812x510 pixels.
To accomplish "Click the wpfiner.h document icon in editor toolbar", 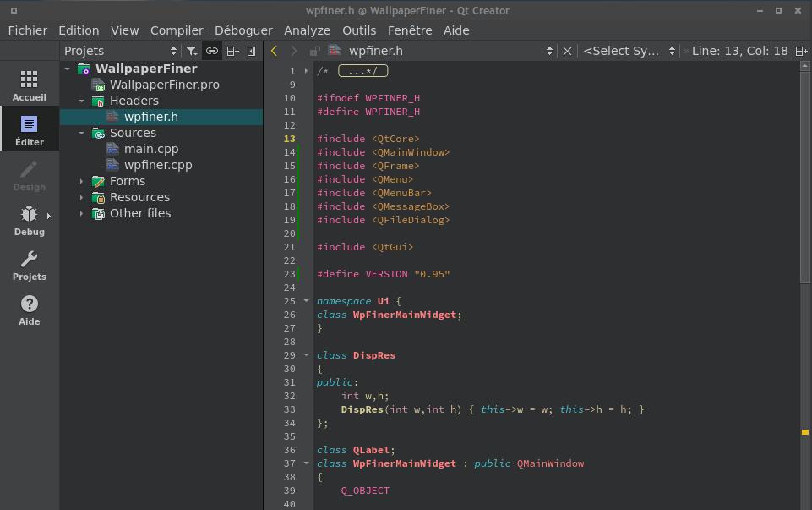I will (335, 50).
